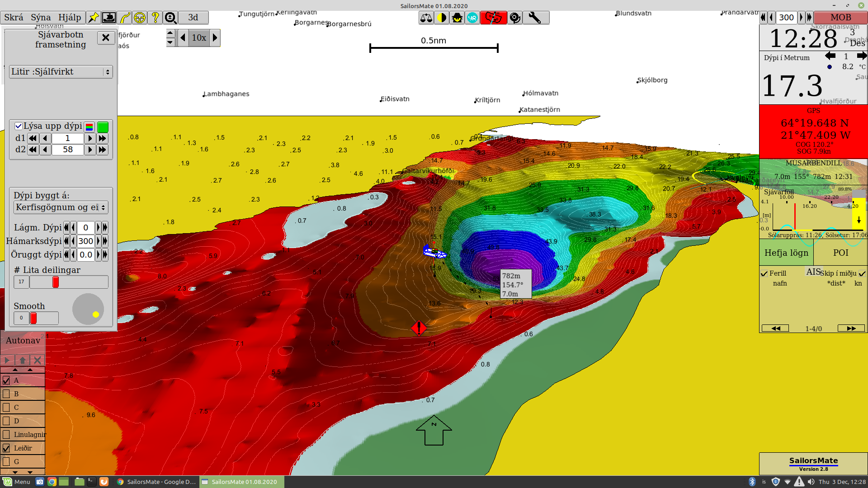Click the steering wheel autopilot icon
868x488 pixels.
(140, 18)
